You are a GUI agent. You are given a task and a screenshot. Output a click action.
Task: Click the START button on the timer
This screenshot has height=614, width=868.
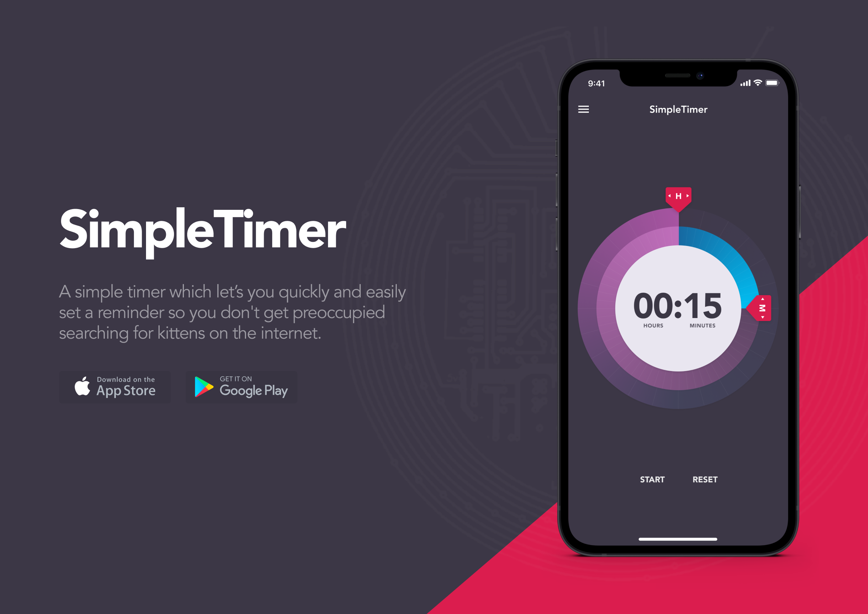[652, 480]
